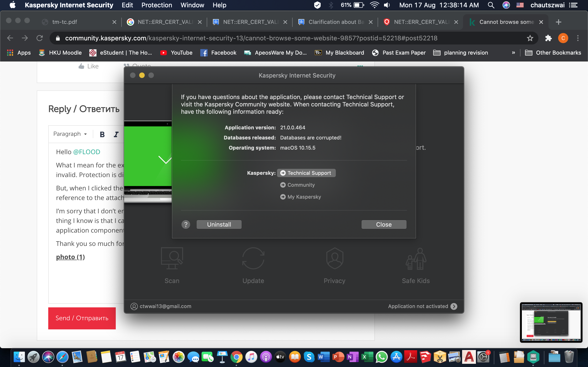Click the Bold formatting icon
This screenshot has width=588, height=367.
point(102,134)
